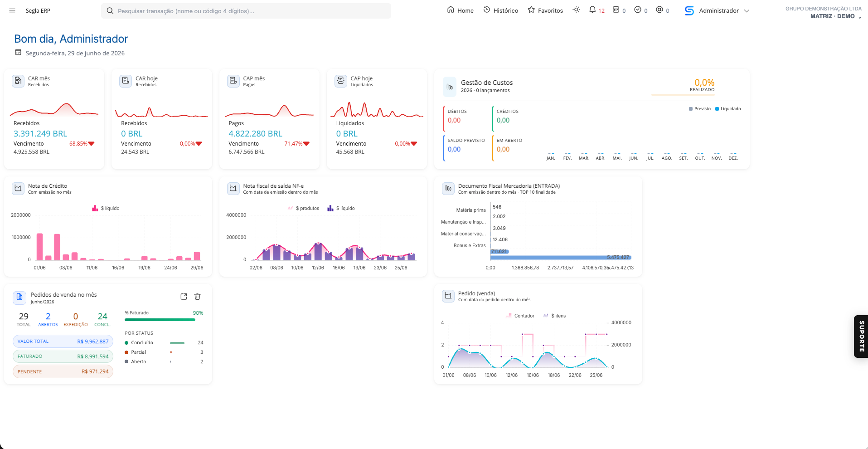
Task: Open the SUPORTE side tab
Action: pos(861,336)
